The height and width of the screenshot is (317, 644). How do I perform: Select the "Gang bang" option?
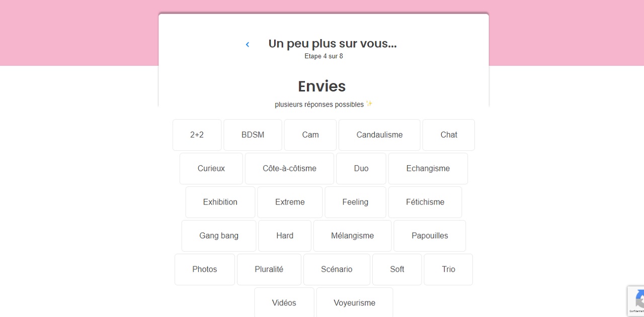(x=218, y=236)
